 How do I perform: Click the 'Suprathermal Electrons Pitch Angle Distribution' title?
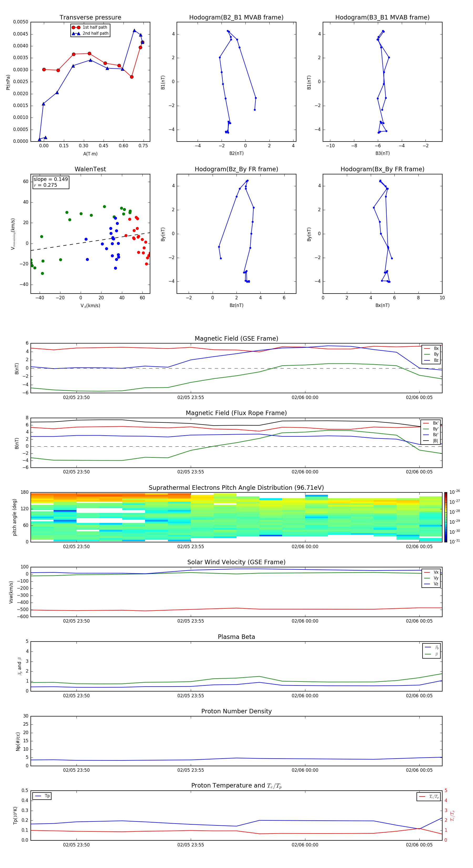(x=236, y=488)
